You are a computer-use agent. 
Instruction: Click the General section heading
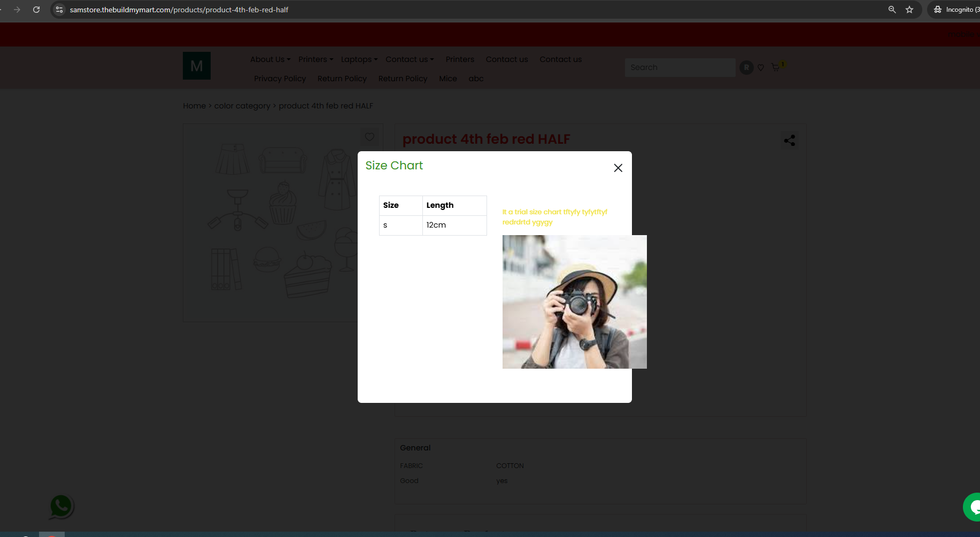coord(415,448)
